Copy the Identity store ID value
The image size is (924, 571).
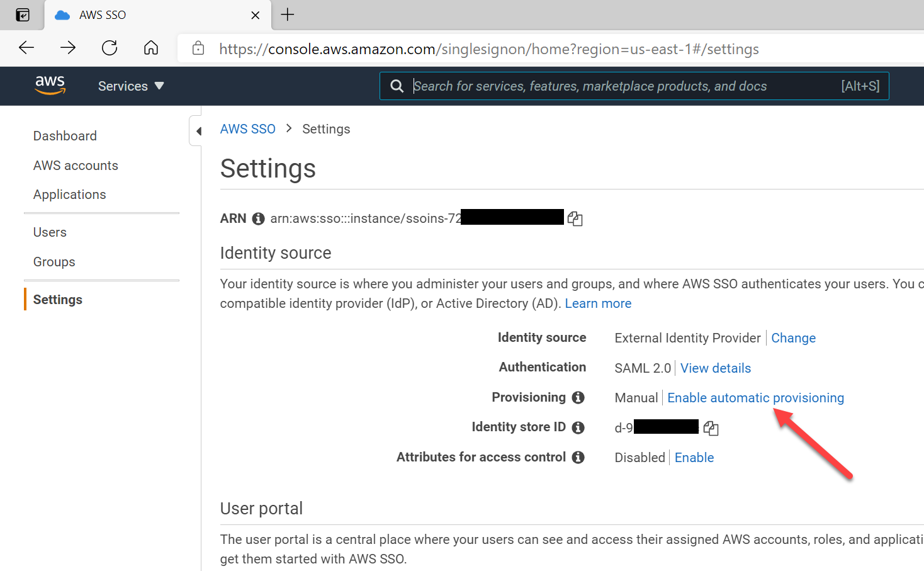pyautogui.click(x=711, y=428)
